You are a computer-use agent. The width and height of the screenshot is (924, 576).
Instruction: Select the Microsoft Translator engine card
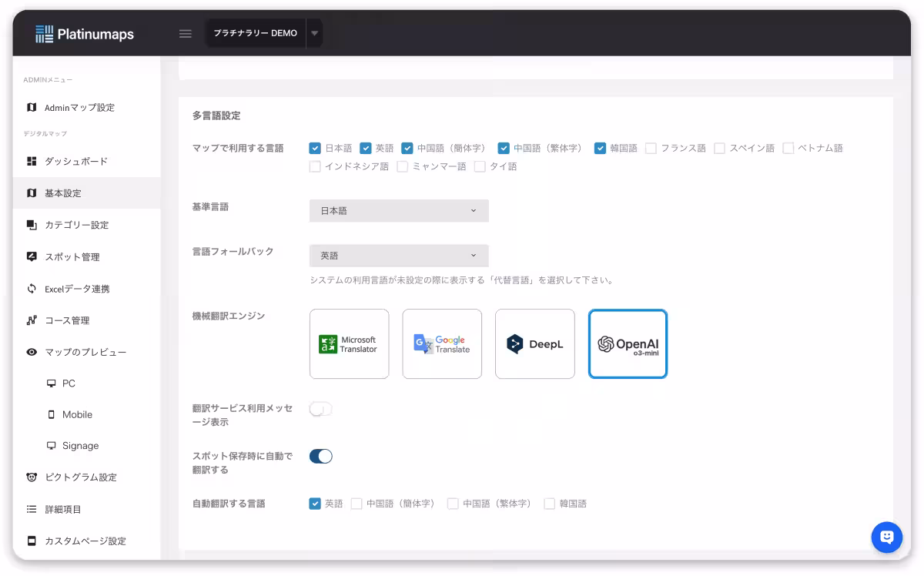(x=349, y=343)
